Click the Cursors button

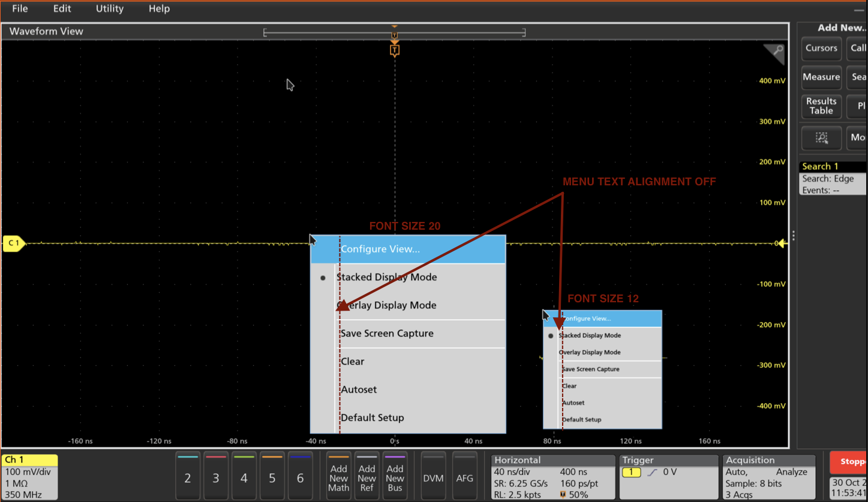pos(821,48)
